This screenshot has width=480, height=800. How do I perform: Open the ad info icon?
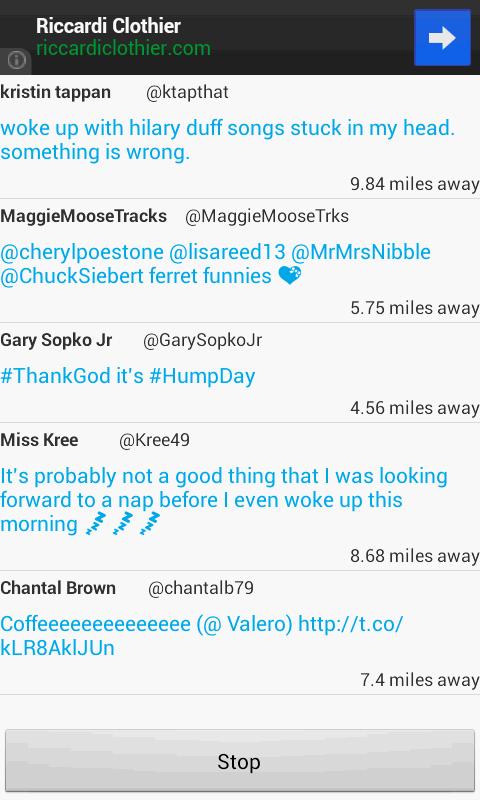pos(16,60)
